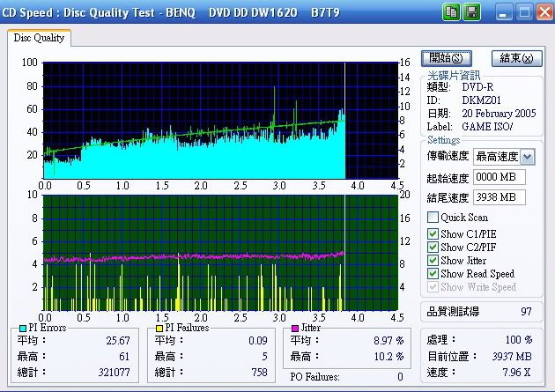
Task: Click the current position 3937 MB
Action: click(x=512, y=356)
